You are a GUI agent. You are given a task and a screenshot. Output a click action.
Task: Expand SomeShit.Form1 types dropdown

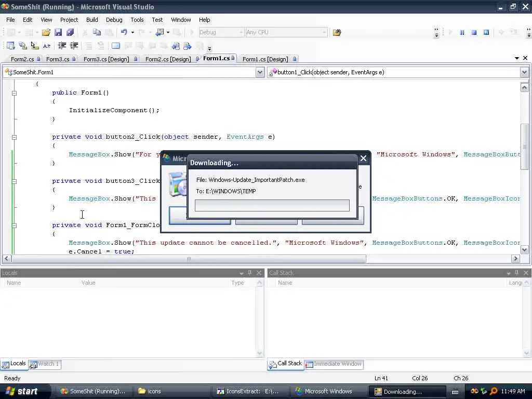(260, 72)
